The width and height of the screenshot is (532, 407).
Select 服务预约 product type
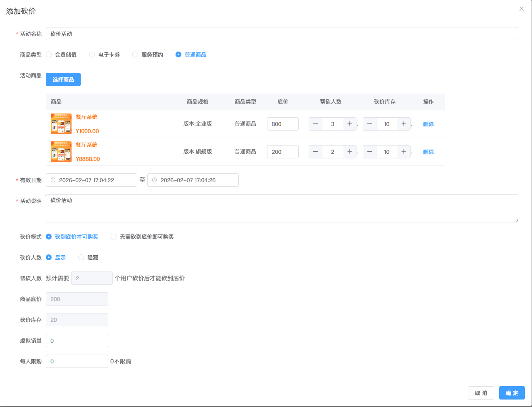[148, 54]
